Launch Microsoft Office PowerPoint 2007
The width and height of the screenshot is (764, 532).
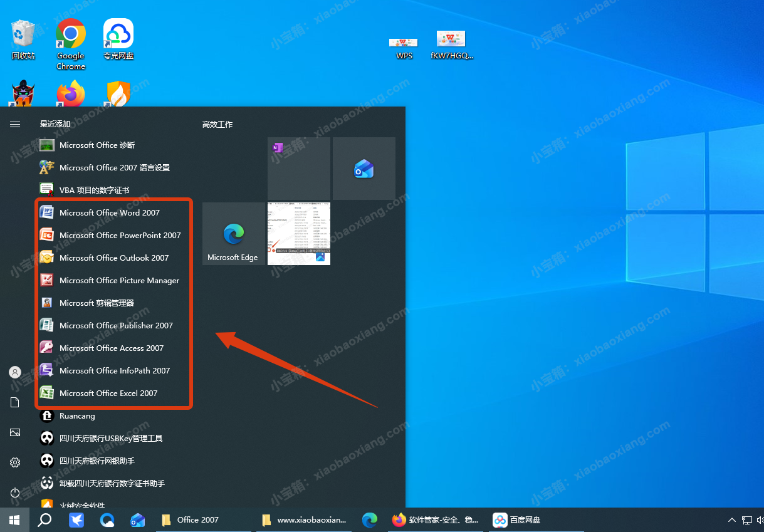click(x=120, y=236)
